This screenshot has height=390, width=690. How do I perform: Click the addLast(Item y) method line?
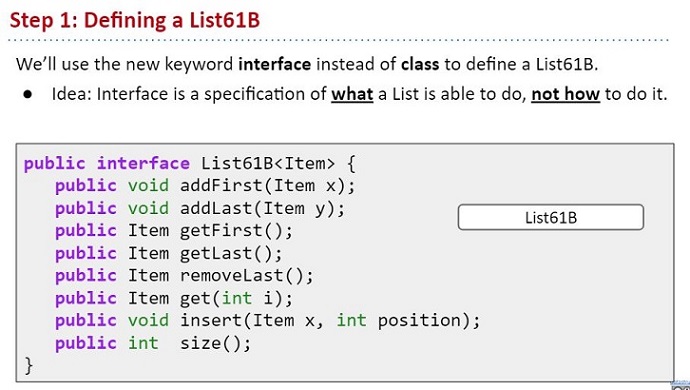200,208
